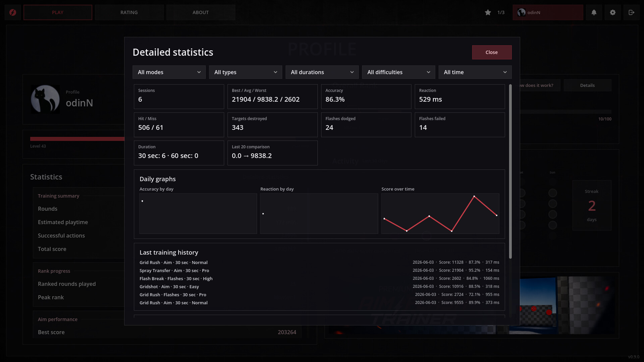Switch to the PLAY tab
The width and height of the screenshot is (644, 362).
pos(58,12)
